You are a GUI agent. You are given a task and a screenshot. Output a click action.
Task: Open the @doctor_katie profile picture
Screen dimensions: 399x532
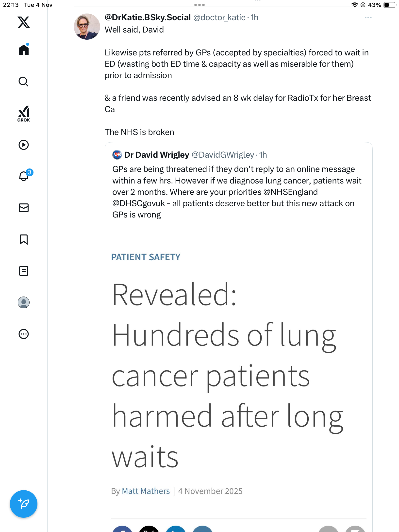coord(87,27)
